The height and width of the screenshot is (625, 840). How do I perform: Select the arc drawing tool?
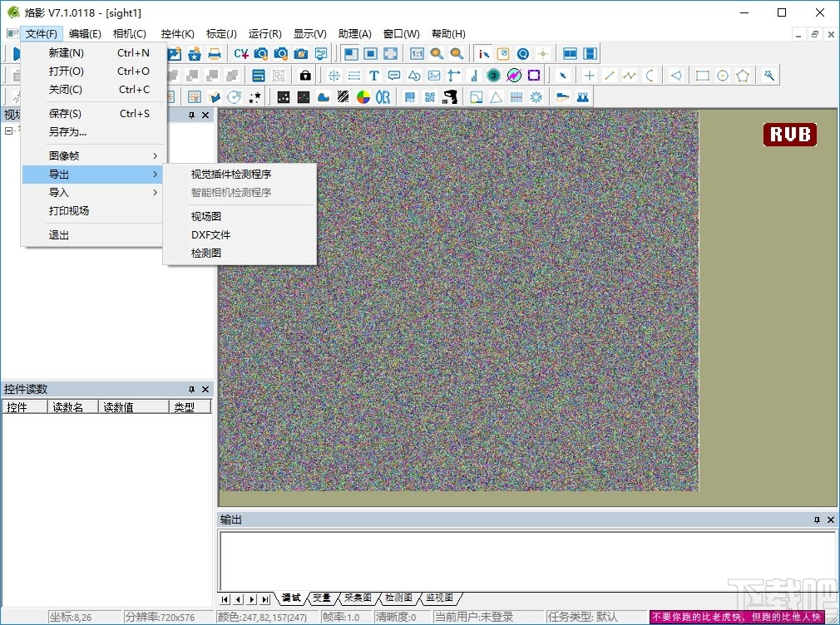pyautogui.click(x=650, y=76)
